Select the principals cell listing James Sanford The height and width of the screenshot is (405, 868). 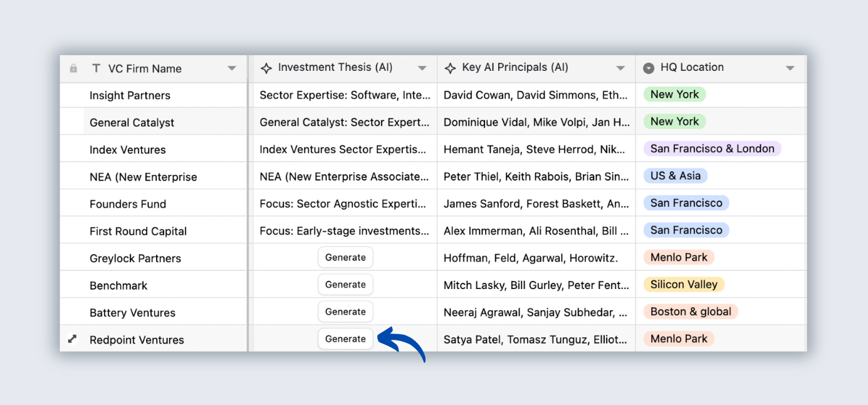(x=536, y=204)
